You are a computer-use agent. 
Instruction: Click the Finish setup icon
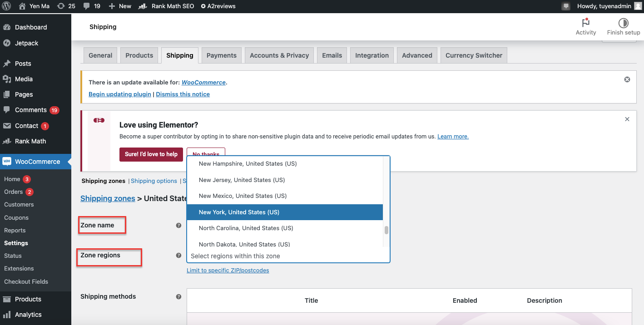click(623, 23)
